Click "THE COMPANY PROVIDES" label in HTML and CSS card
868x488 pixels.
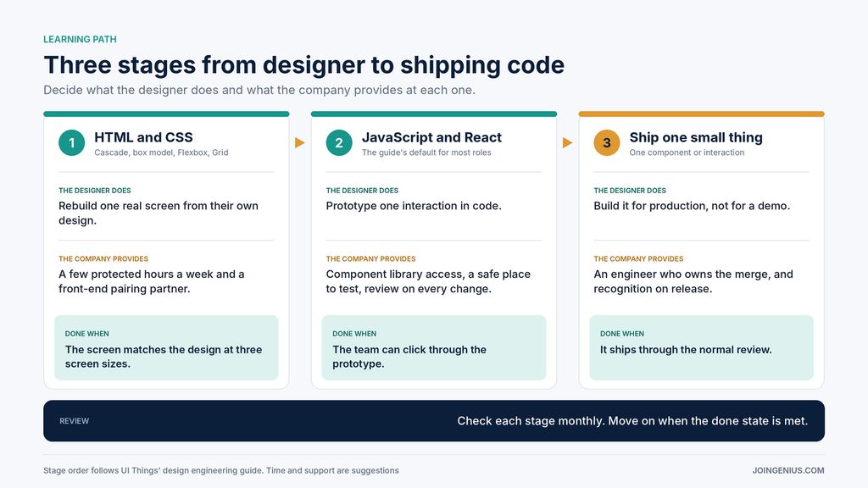point(103,259)
